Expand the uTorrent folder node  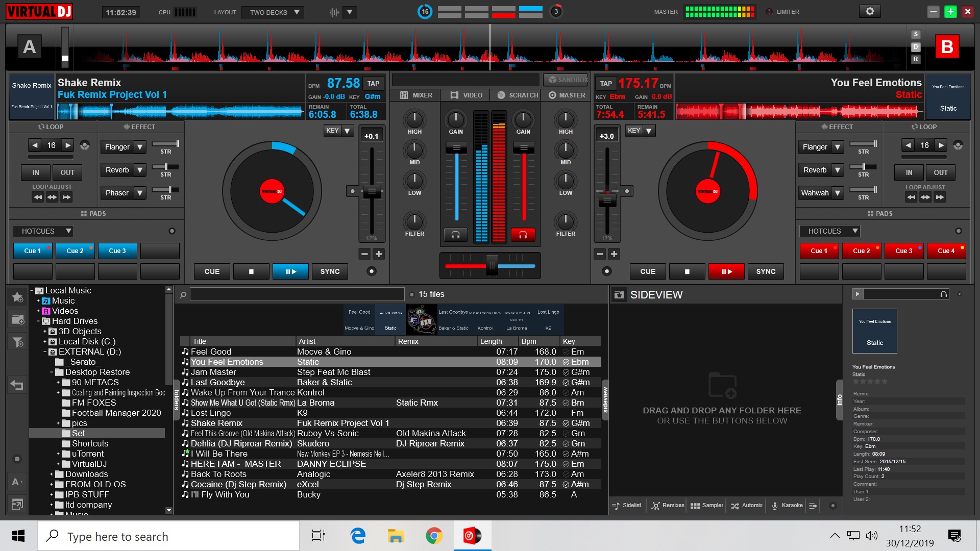pos(58,454)
